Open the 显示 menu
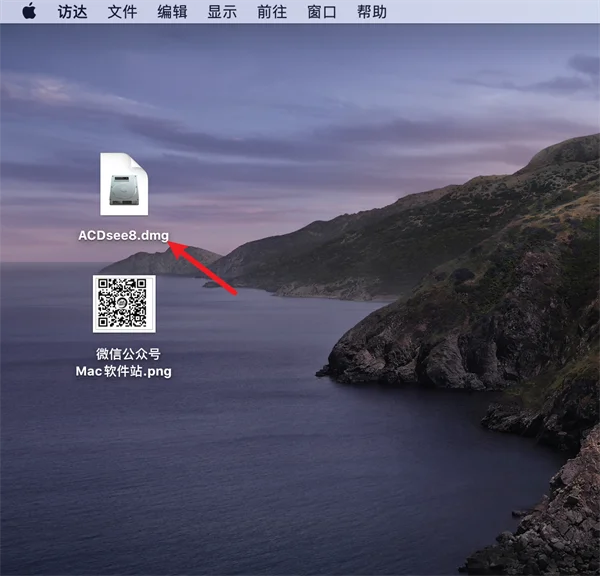The image size is (600, 576). click(222, 12)
